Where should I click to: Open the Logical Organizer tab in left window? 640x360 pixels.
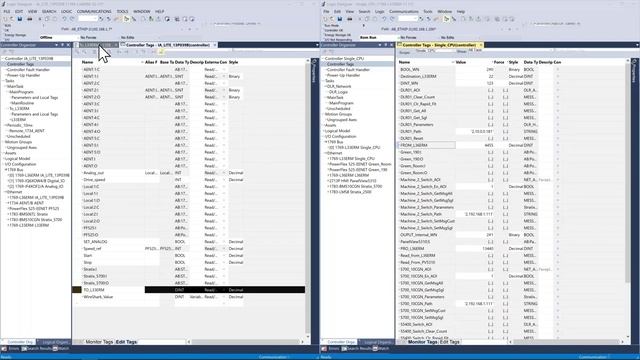(55, 342)
